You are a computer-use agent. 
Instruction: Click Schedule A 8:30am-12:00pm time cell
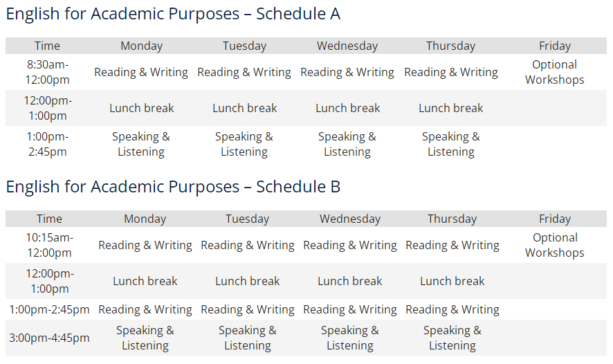pos(47,72)
